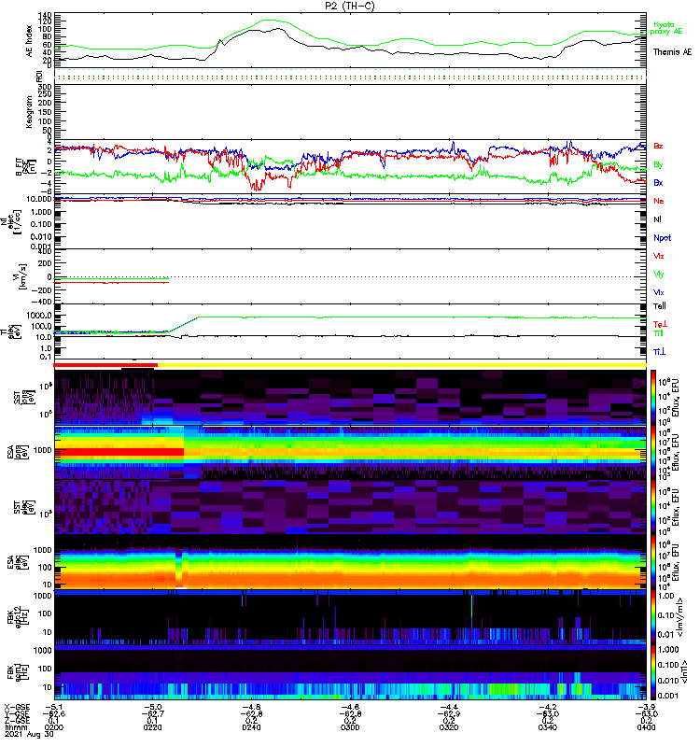Click the plot title P2 (TH-C)
The height and width of the screenshot is (747, 700).
350,6
